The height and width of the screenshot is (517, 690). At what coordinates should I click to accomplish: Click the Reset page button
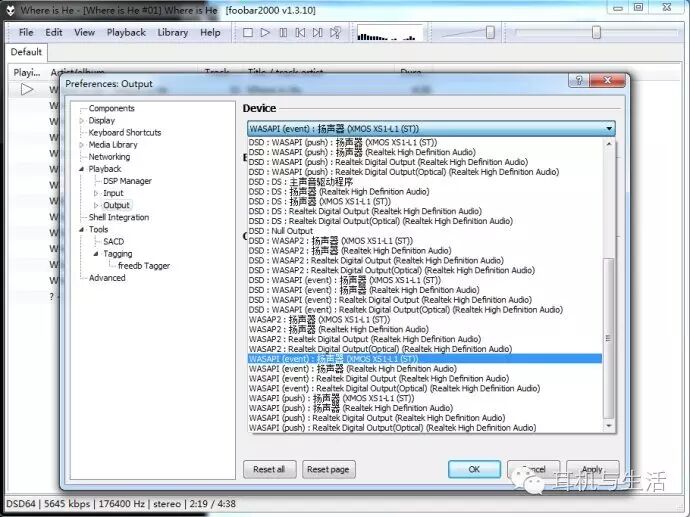(x=328, y=469)
